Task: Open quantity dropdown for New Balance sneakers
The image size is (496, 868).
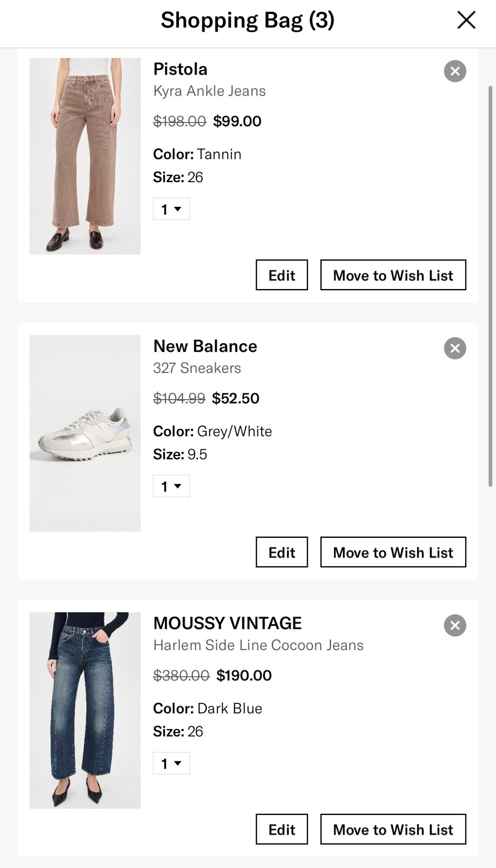Action: pos(171,486)
